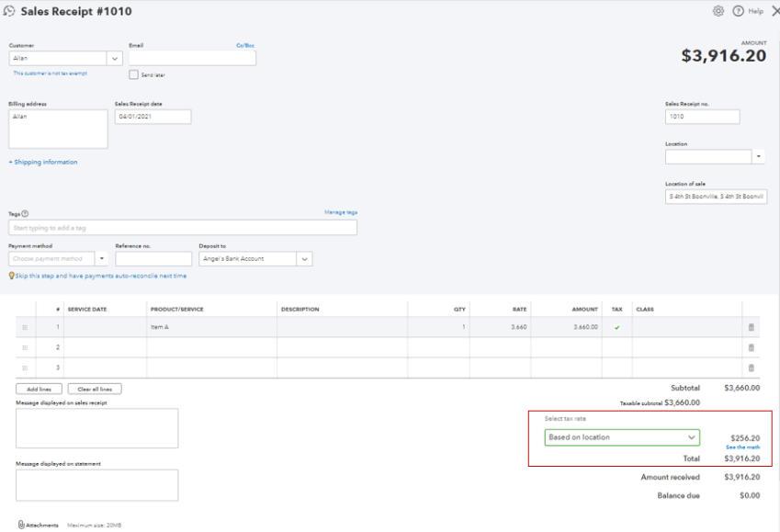The height and width of the screenshot is (532, 780).
Task: Tick the Send later checkbox
Action: coord(133,74)
